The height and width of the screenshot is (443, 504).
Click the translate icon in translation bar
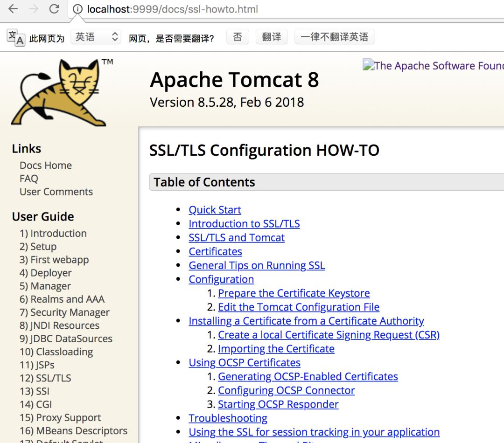click(16, 38)
